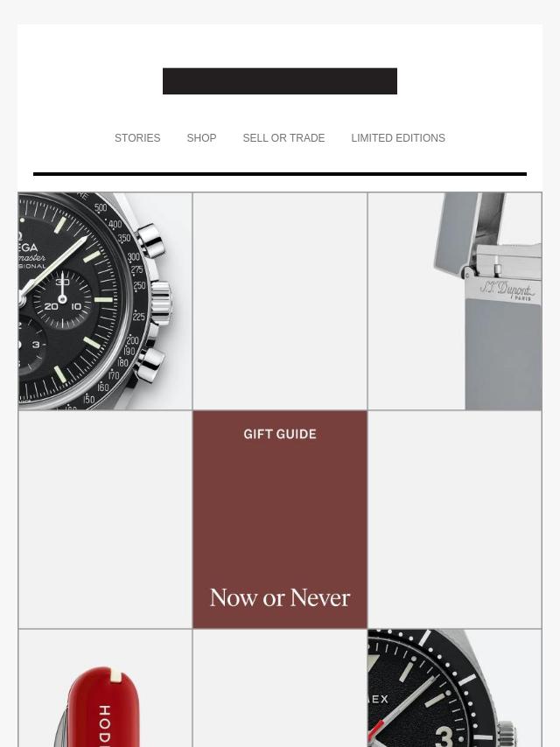
Task: View the Omega Speedmaster watch image
Action: (105, 301)
